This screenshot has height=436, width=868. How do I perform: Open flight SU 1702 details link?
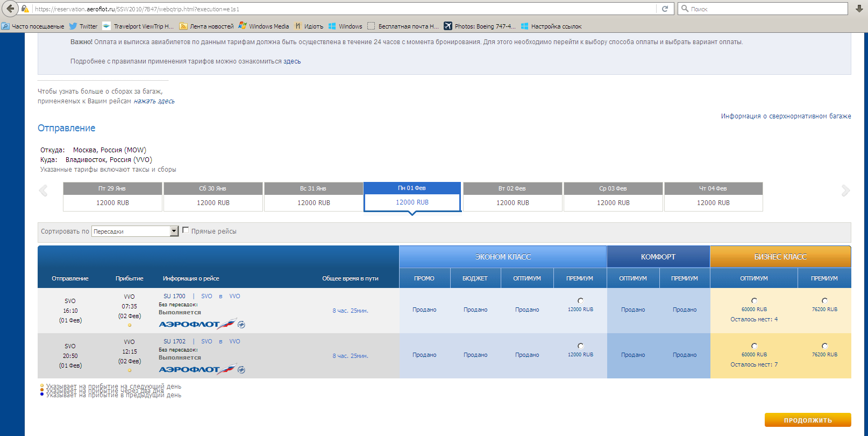pos(174,341)
